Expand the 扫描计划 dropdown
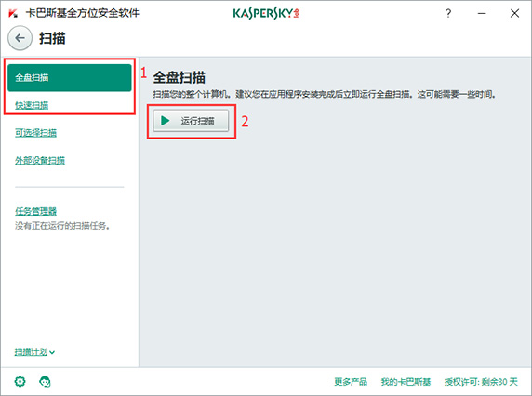Image resolution: width=532 pixels, height=396 pixels. coord(34,352)
